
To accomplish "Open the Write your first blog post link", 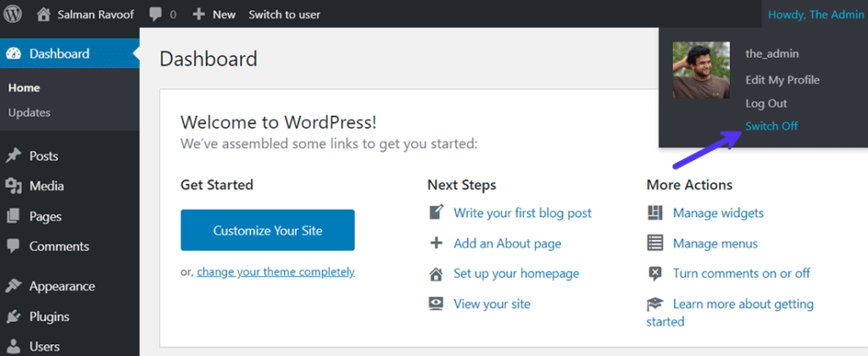I will point(522,213).
